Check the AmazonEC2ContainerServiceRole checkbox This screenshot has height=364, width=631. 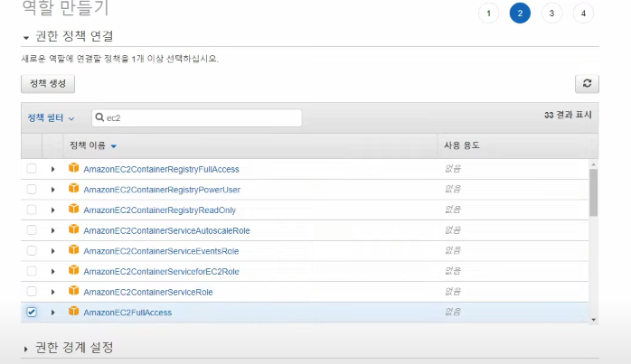(x=32, y=292)
